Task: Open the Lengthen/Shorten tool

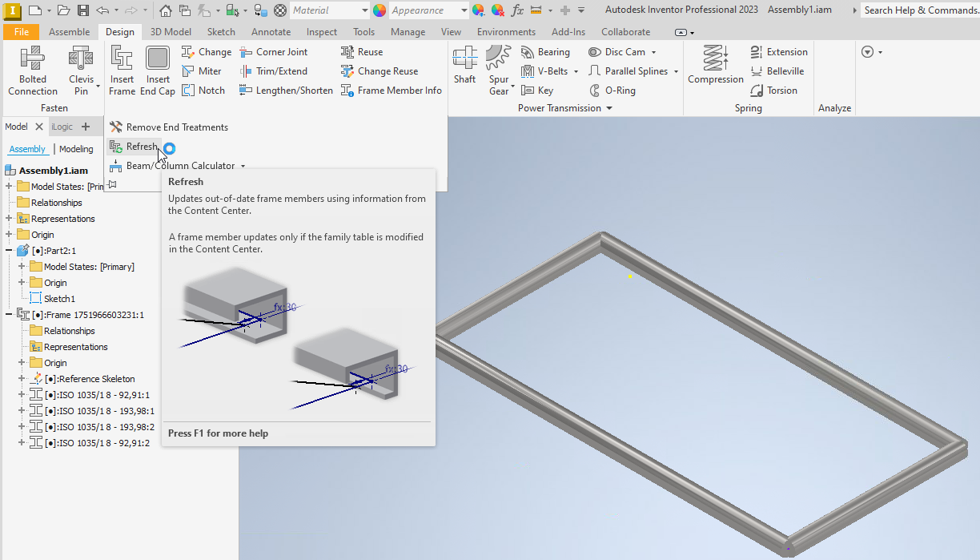Action: 286,91
